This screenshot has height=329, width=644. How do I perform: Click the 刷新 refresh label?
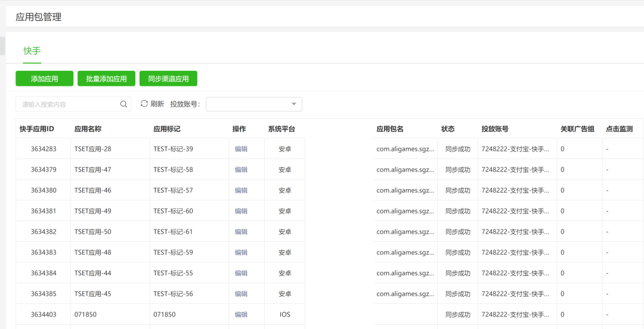pyautogui.click(x=157, y=104)
